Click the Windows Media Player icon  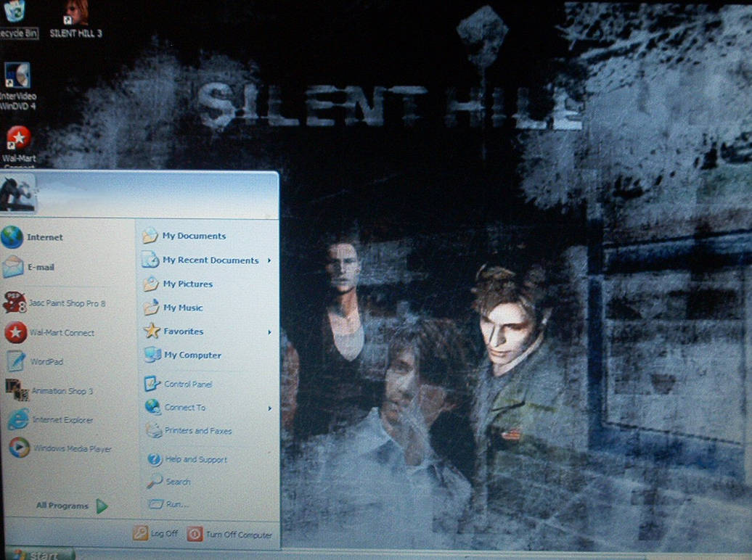point(20,448)
